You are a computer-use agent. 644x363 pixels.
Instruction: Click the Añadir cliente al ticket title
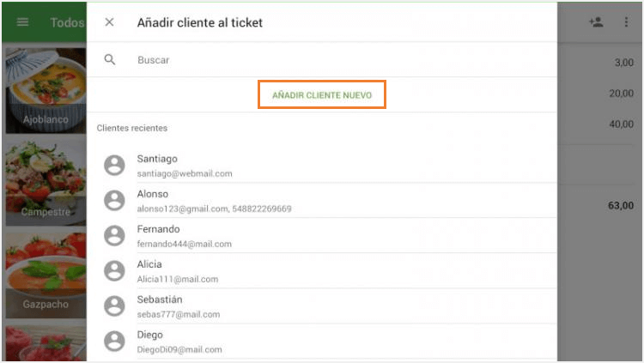[x=199, y=22]
